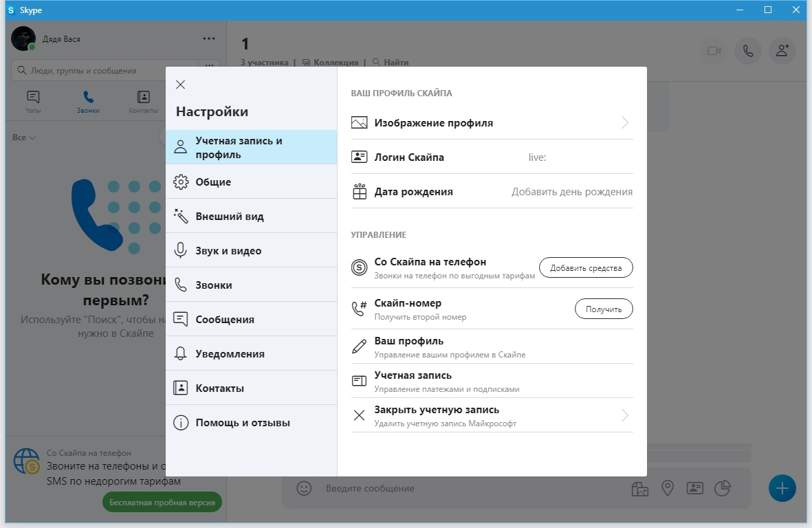Click the microphone icon for Звук и видео
The image size is (812, 528).
[x=180, y=250]
